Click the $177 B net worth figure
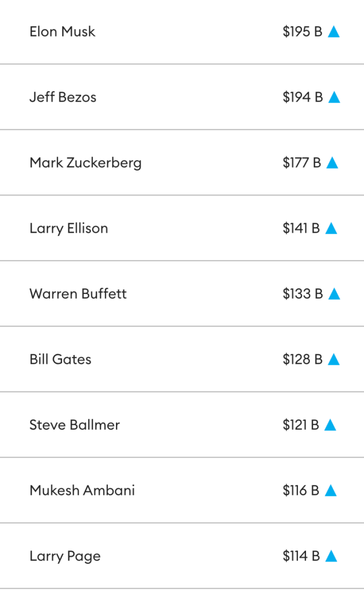 click(301, 163)
